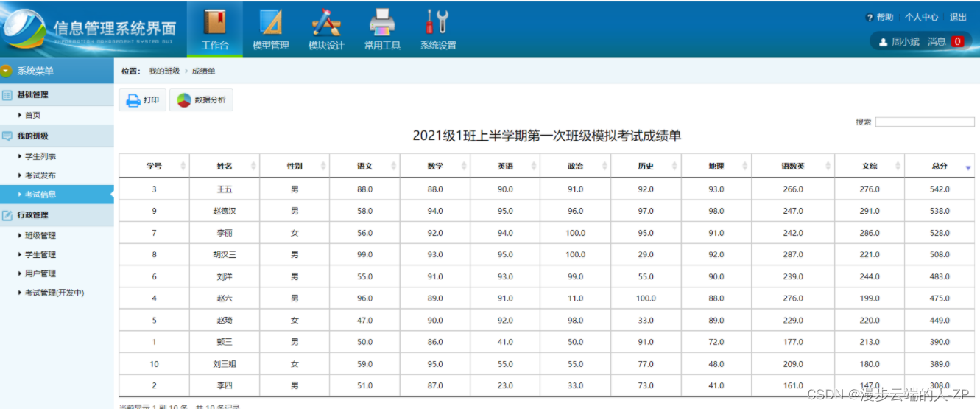
Task: Open 学生列表 in sidebar
Action: 40,157
